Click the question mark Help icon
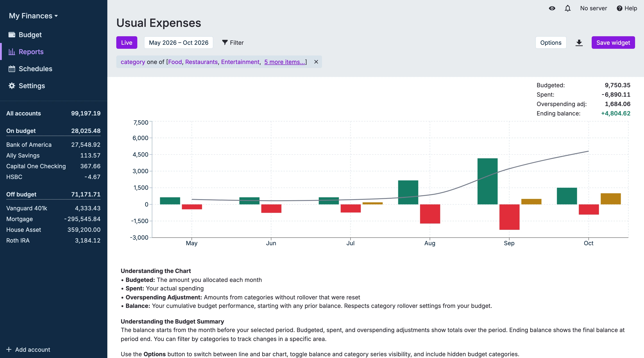Image resolution: width=644 pixels, height=358 pixels. point(619,8)
